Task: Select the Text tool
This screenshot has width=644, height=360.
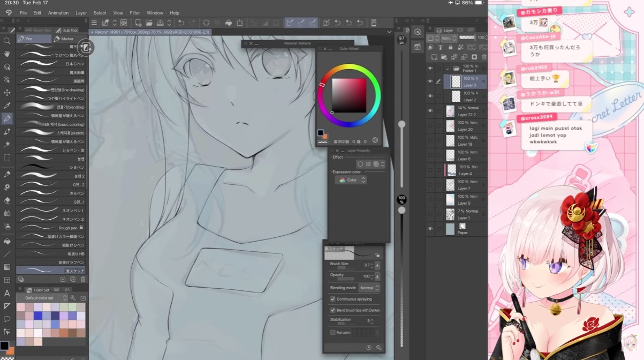Action: 7,293
